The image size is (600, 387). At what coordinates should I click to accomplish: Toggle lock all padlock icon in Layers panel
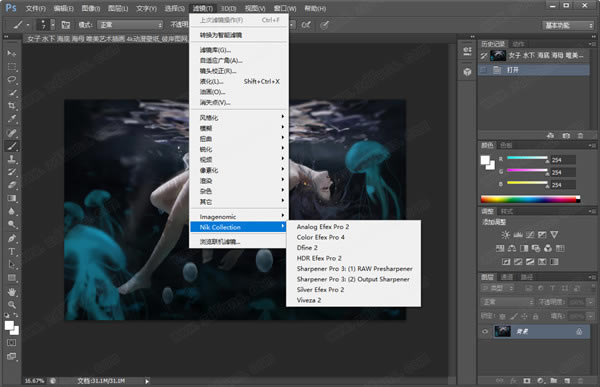pyautogui.click(x=536, y=317)
